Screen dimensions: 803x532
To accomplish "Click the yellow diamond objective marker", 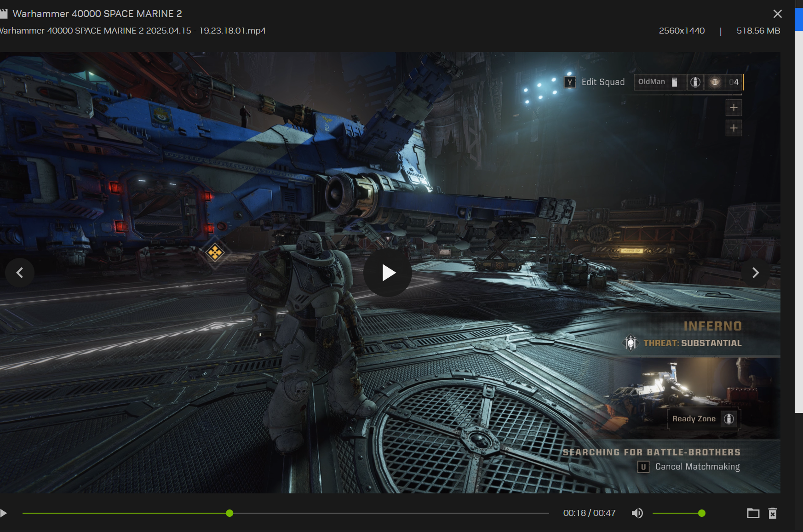I will [215, 252].
